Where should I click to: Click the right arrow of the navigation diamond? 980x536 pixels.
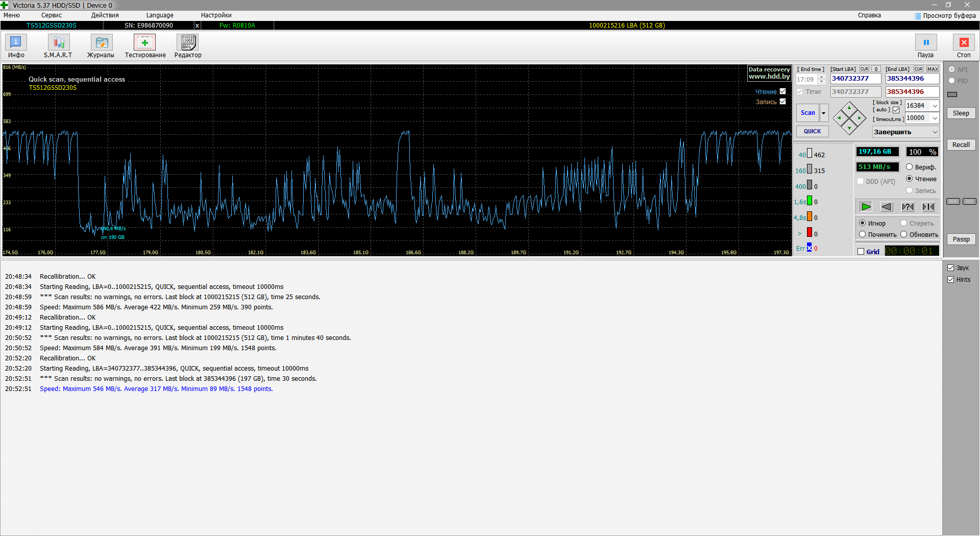860,118
